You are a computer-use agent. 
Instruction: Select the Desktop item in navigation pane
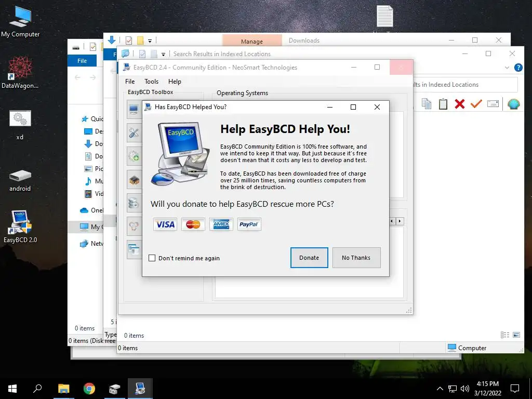tap(94, 131)
